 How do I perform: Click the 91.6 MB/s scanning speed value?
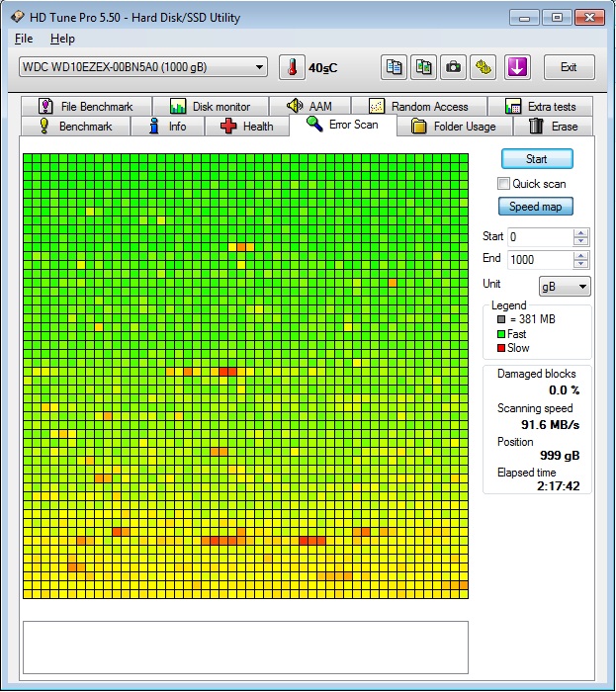pos(551,424)
